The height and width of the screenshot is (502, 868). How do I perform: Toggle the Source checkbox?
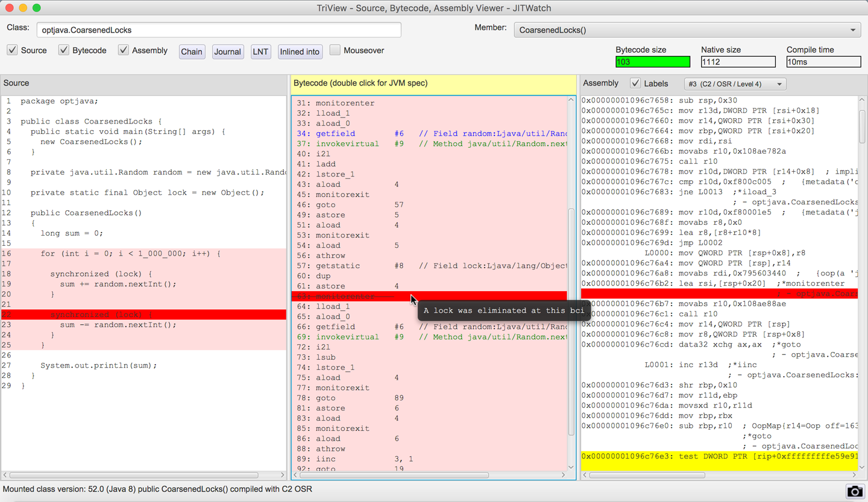coord(13,50)
